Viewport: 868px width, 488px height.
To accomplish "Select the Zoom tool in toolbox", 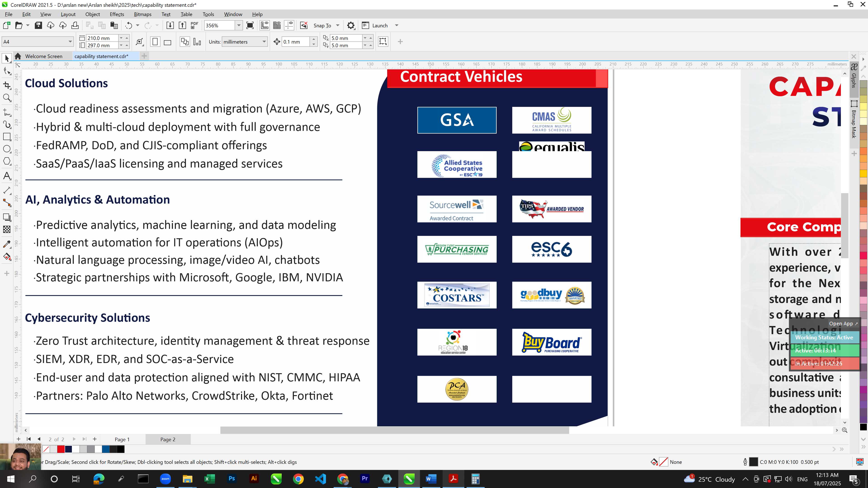I will coord(7,98).
